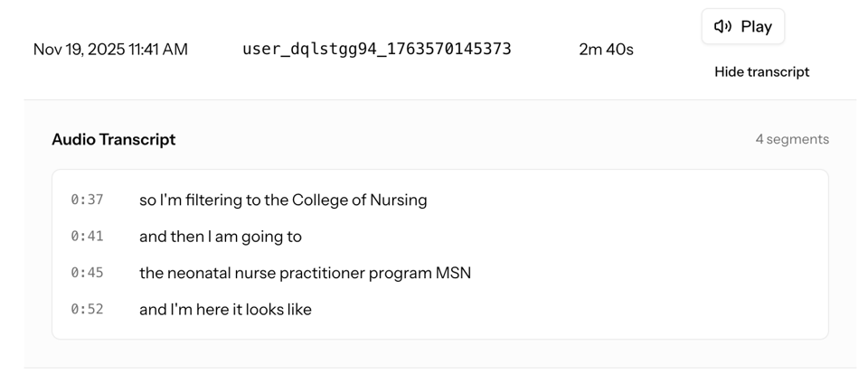Click the Nov 19, 2025 11:41 AM date
The image size is (868, 373).
[x=110, y=50]
